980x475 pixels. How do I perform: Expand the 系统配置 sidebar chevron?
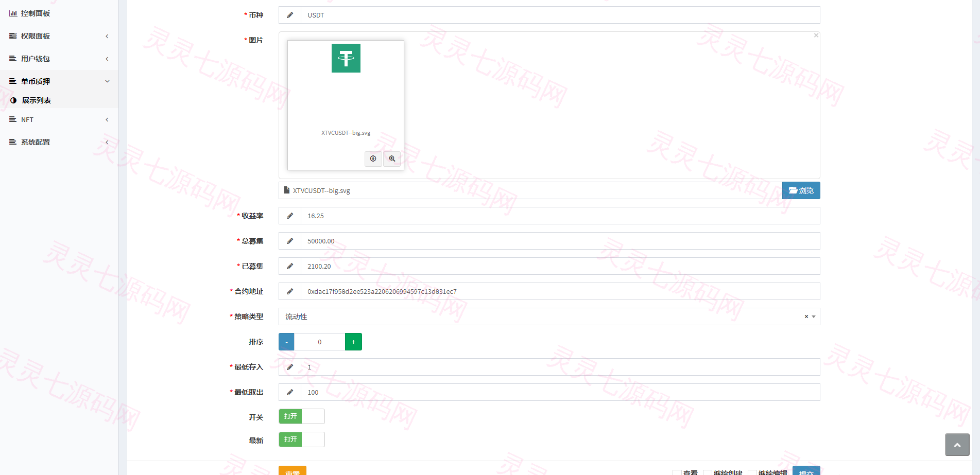pyautogui.click(x=107, y=142)
